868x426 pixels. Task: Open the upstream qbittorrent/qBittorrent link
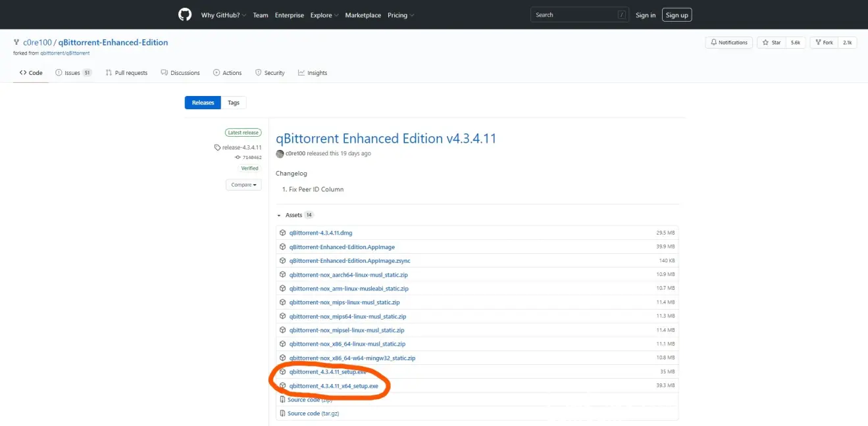tap(64, 53)
